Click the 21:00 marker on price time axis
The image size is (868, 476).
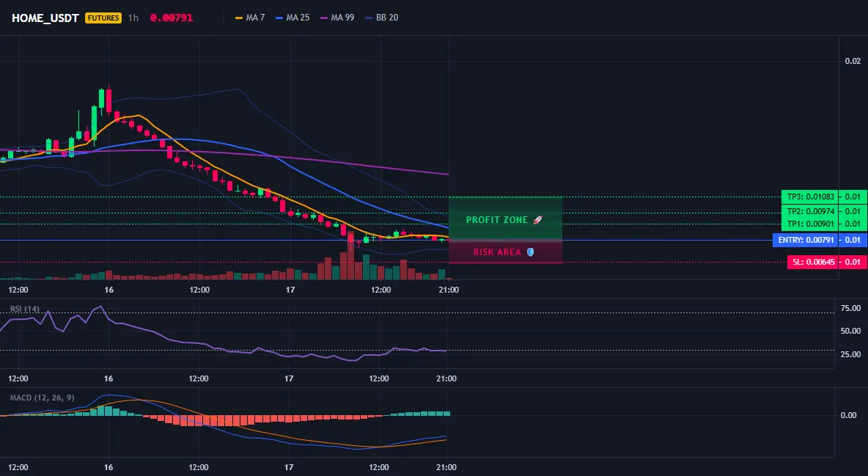point(449,290)
